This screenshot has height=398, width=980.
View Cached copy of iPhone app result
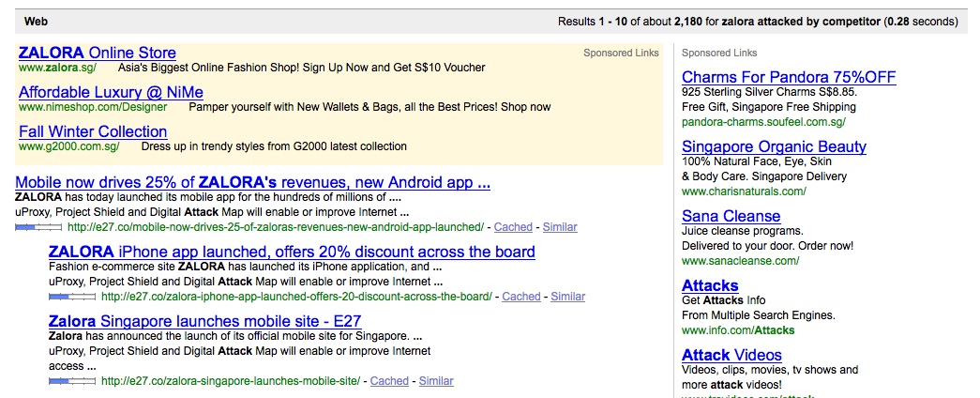(x=521, y=296)
